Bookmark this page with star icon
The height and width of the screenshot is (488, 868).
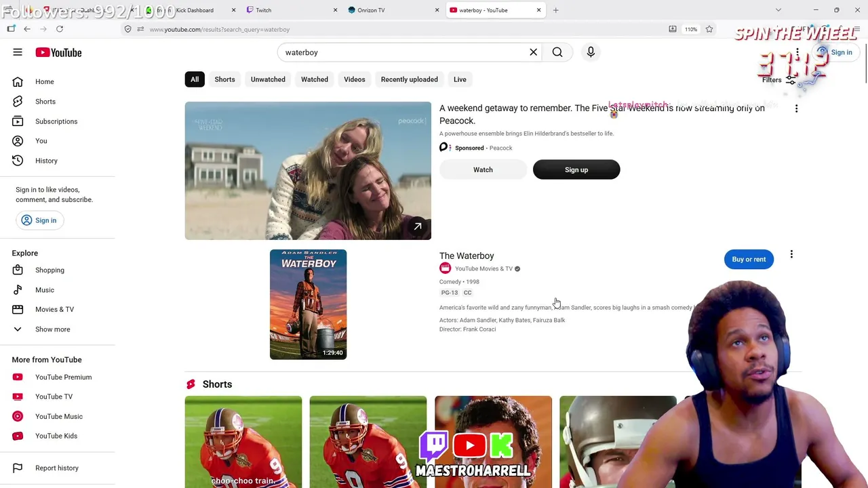tap(709, 29)
